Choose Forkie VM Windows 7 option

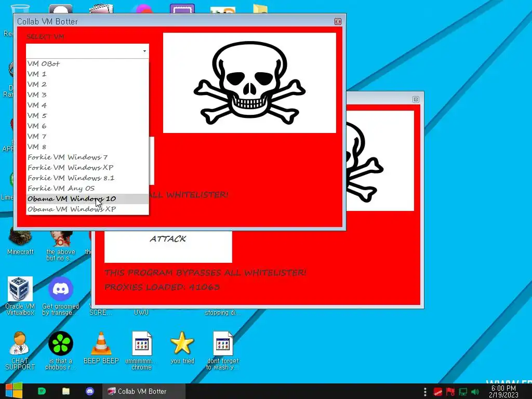[x=87, y=157]
